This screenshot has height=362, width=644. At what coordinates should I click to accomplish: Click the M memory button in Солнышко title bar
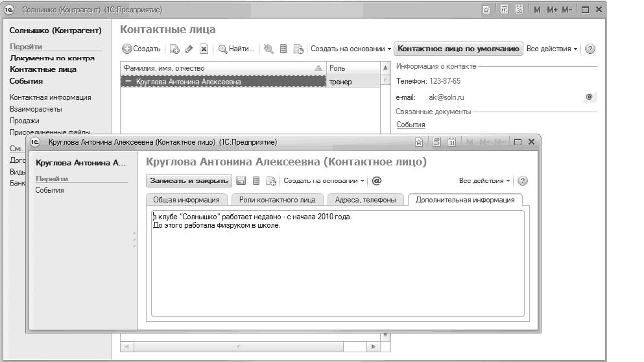[x=537, y=10]
